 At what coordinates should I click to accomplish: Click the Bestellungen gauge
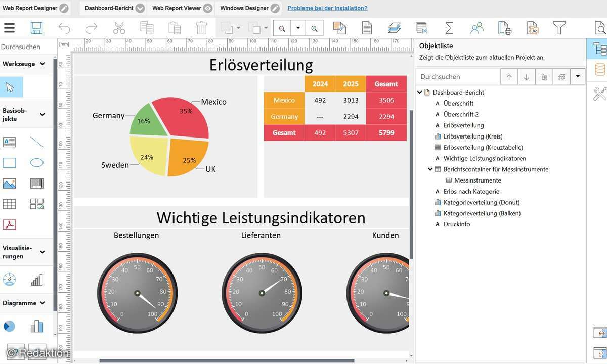[x=137, y=293]
